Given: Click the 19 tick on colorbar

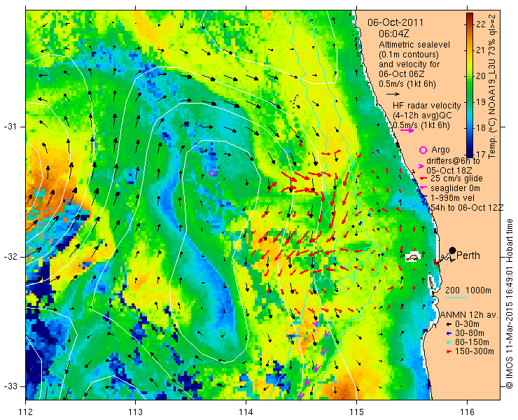Looking at the screenshot, I should (481, 102).
